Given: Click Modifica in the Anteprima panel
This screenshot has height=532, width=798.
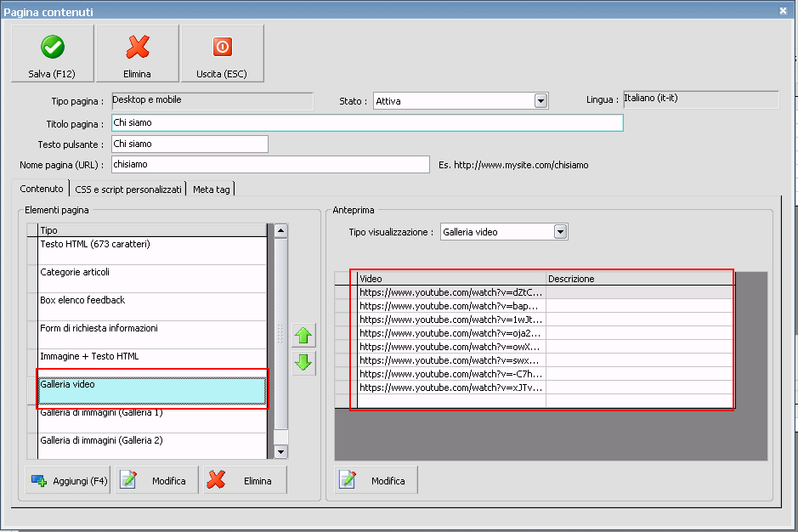Looking at the screenshot, I should (x=376, y=480).
